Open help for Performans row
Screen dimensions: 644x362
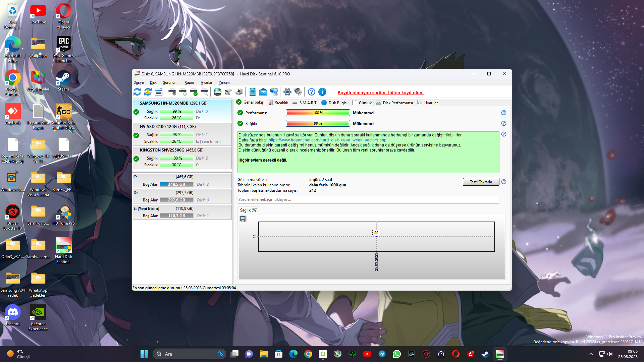point(503,113)
